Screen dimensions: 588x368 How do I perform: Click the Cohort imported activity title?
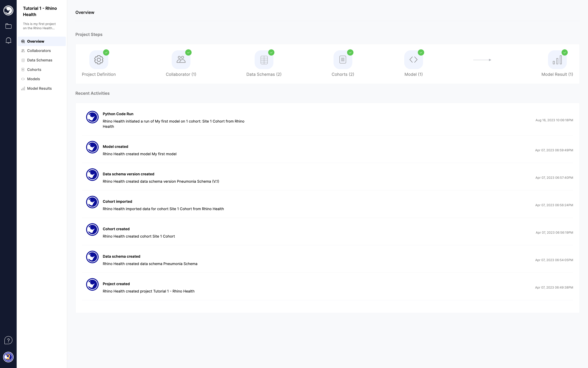pyautogui.click(x=117, y=201)
